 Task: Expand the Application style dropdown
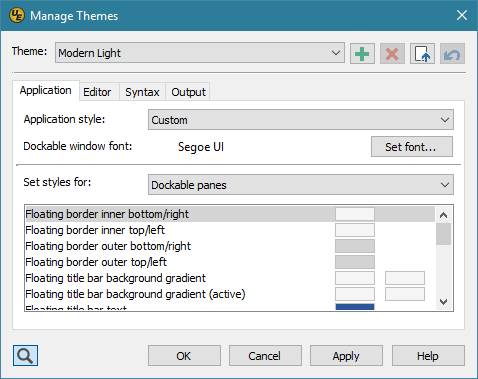(x=301, y=120)
